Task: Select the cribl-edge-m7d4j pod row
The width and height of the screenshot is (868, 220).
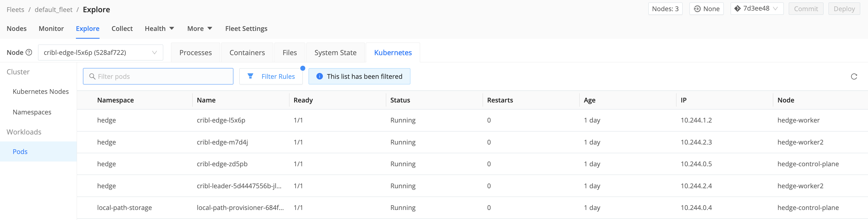Action: point(222,142)
